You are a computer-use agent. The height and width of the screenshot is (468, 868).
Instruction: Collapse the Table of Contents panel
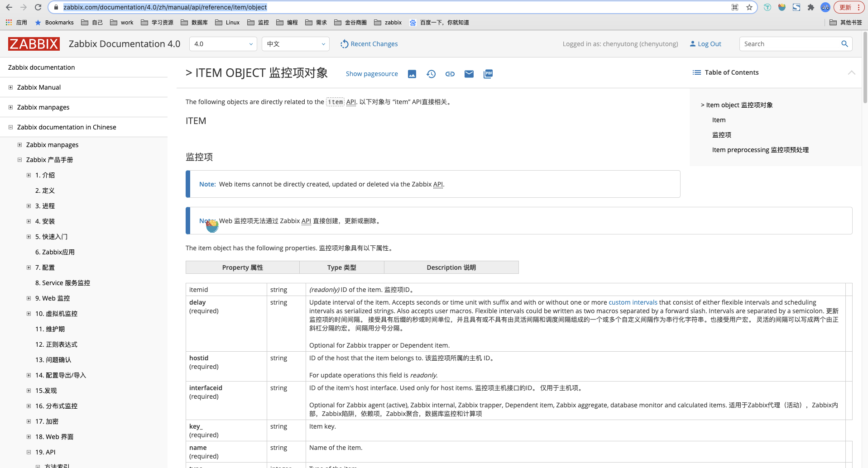(851, 72)
